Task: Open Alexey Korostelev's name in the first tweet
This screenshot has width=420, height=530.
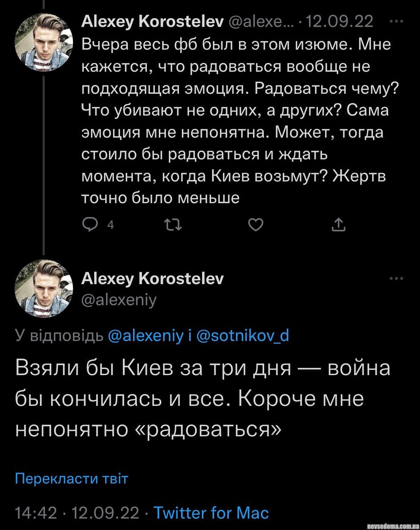Action: point(152,21)
